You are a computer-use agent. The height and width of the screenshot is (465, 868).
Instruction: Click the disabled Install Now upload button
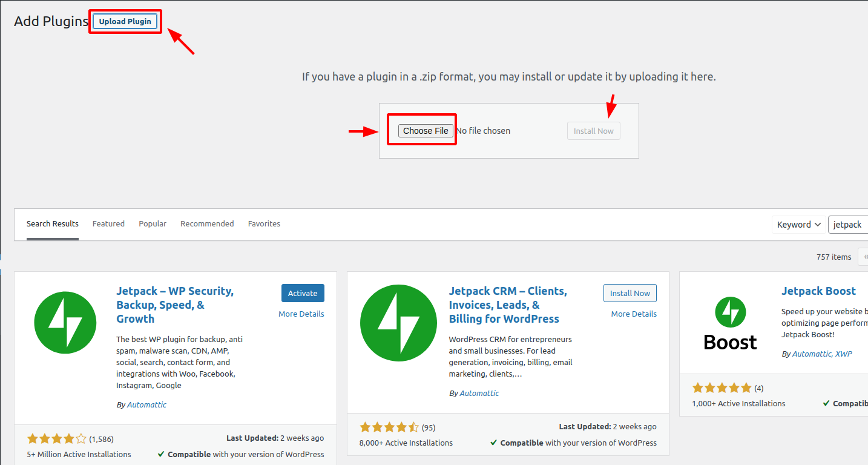click(x=593, y=131)
